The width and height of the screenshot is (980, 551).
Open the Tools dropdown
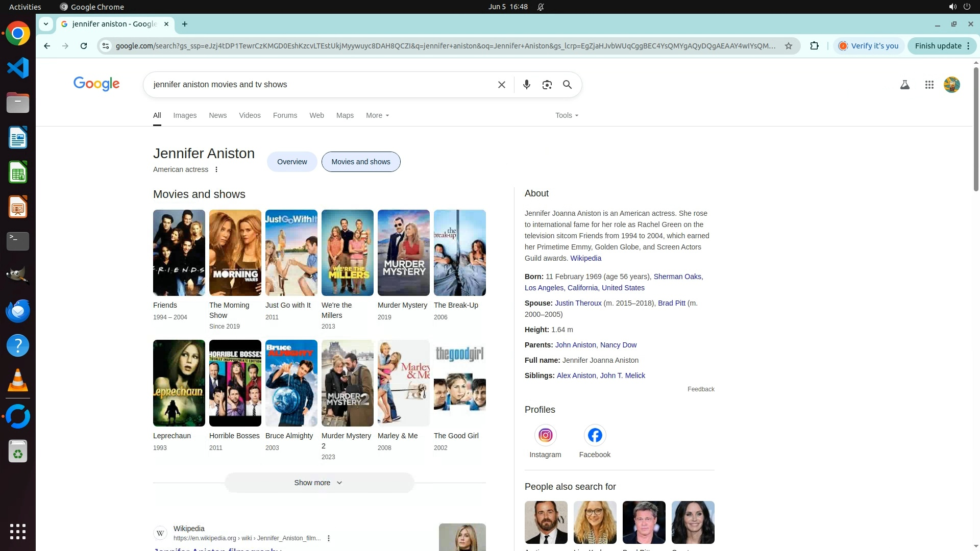point(567,115)
